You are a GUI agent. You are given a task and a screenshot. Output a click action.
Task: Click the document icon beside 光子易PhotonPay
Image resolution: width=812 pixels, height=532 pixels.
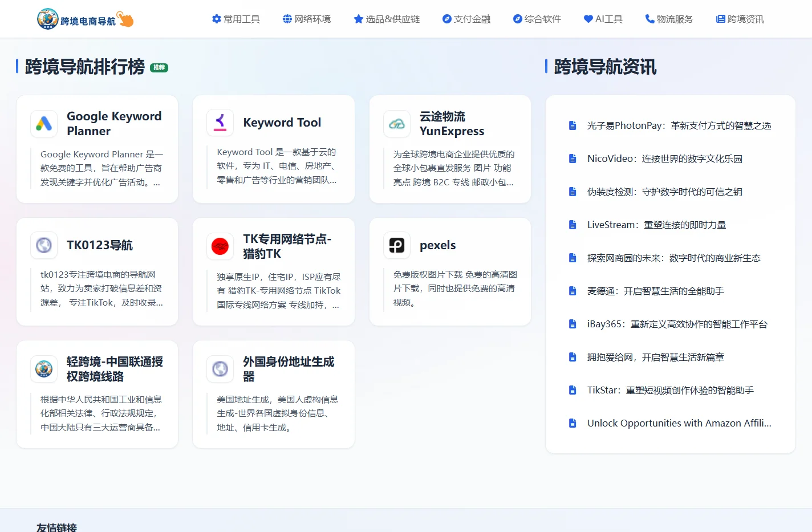[573, 125]
